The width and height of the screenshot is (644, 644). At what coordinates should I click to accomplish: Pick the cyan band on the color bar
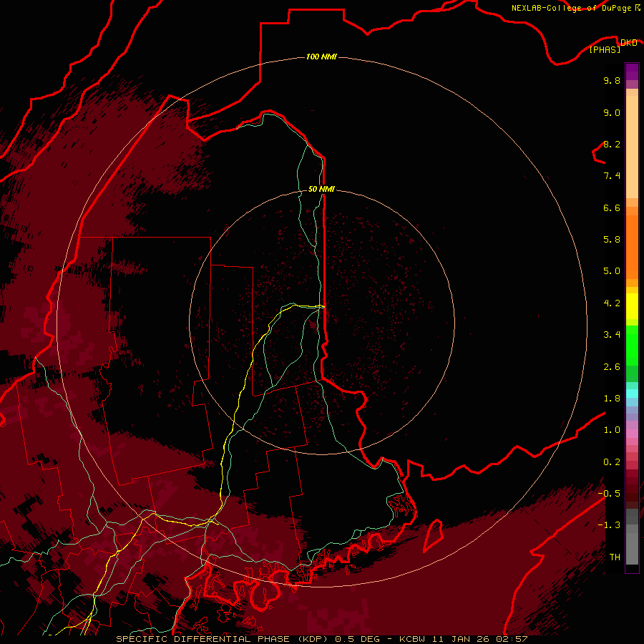[632, 393]
